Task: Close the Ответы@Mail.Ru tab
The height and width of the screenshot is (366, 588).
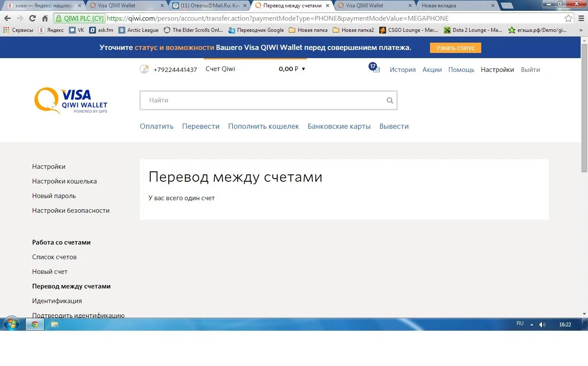Action: tap(245, 6)
